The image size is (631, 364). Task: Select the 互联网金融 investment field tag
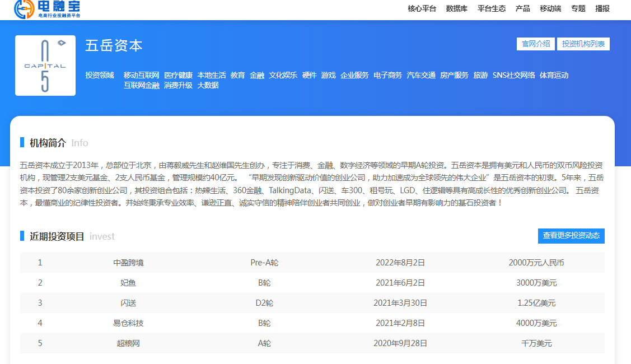click(x=141, y=85)
